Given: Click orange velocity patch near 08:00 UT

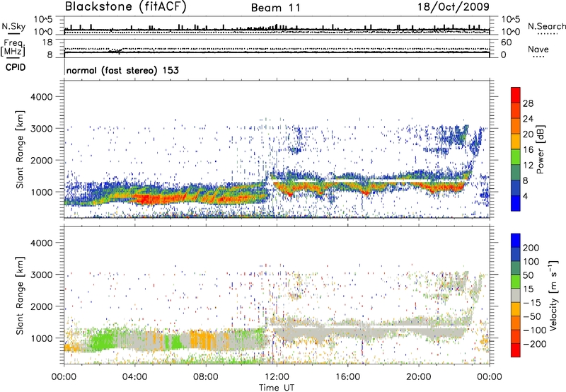Looking at the screenshot, I should pos(202,340).
